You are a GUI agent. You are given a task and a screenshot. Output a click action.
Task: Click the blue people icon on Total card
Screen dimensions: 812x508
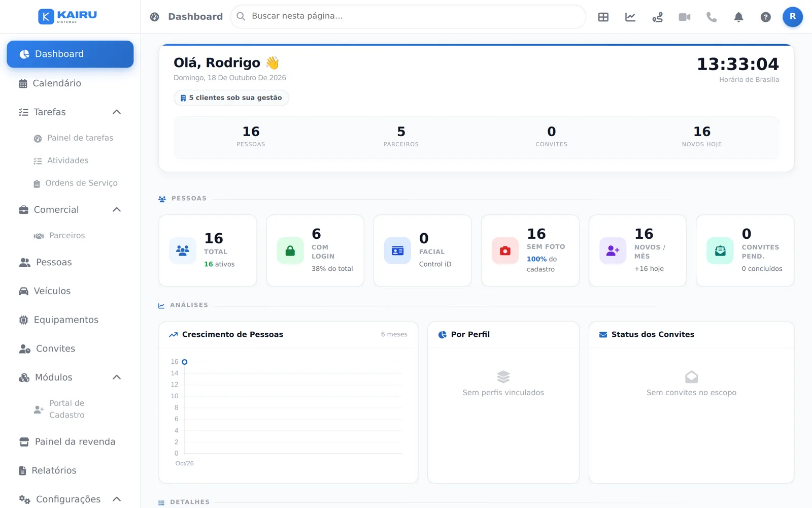click(x=182, y=250)
